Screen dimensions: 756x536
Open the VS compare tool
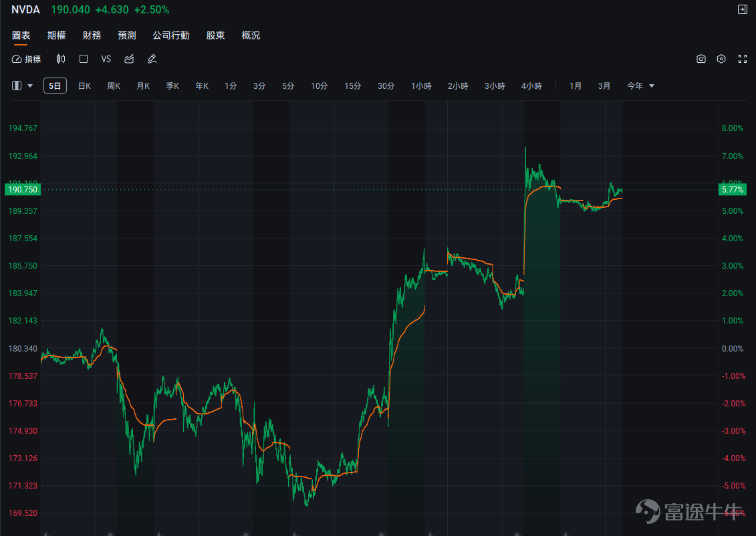point(106,59)
